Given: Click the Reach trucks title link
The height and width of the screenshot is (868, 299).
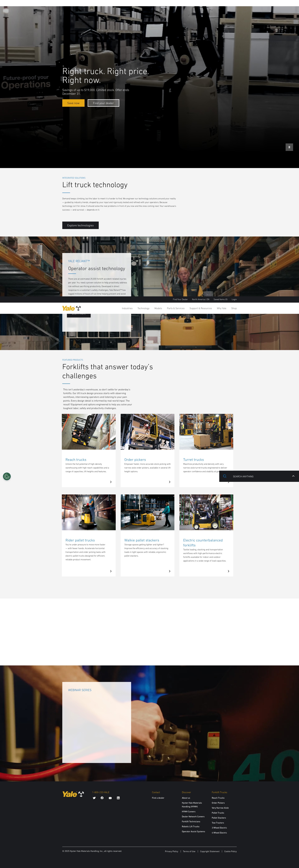Looking at the screenshot, I should [x=76, y=460].
